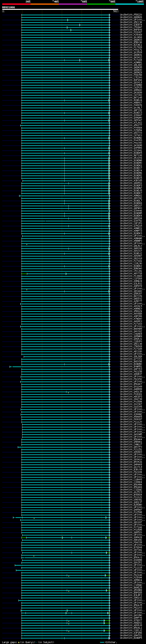Select hit UniRef100_C1FDG8
This screenshot has width=146, height=644.
tap(131, 278)
